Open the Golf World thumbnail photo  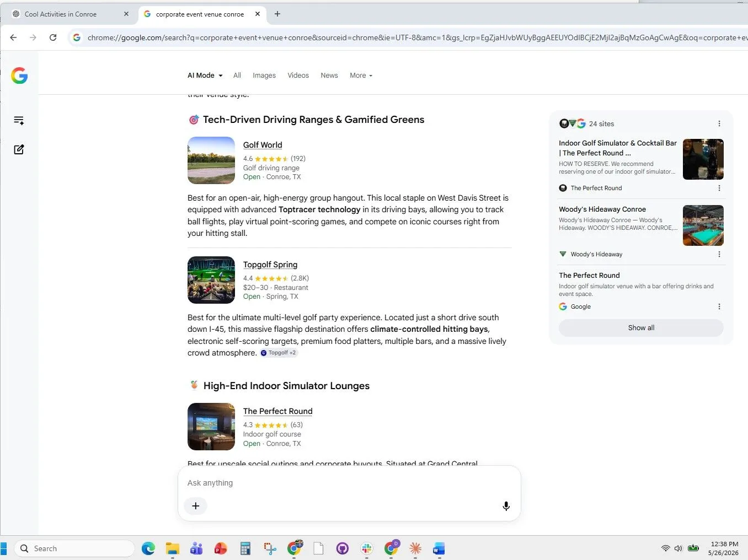tap(211, 160)
